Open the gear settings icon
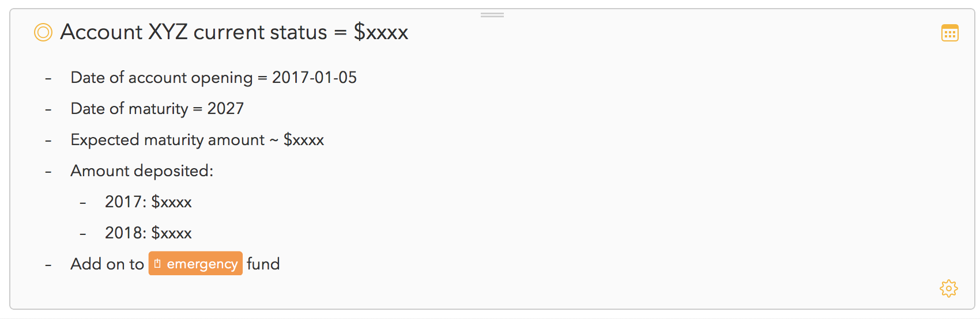Viewport: 980px width, 319px height. tap(948, 288)
